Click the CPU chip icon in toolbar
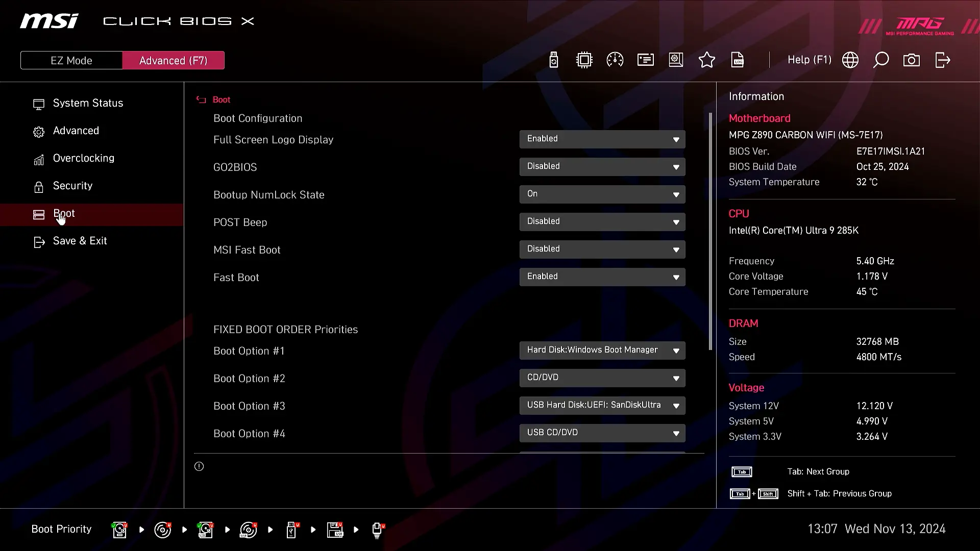980x551 pixels. pos(584,60)
